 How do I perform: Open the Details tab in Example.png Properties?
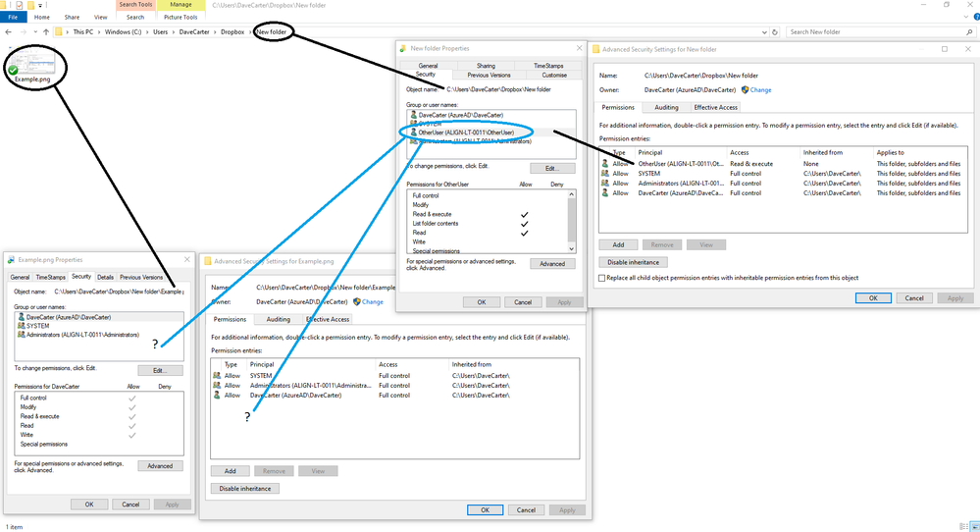105,278
